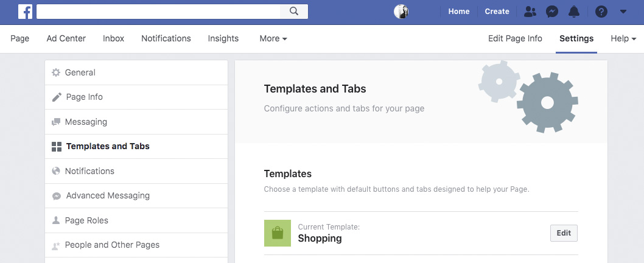Click the Facebook logo icon
This screenshot has width=644, height=263.
[x=25, y=12]
